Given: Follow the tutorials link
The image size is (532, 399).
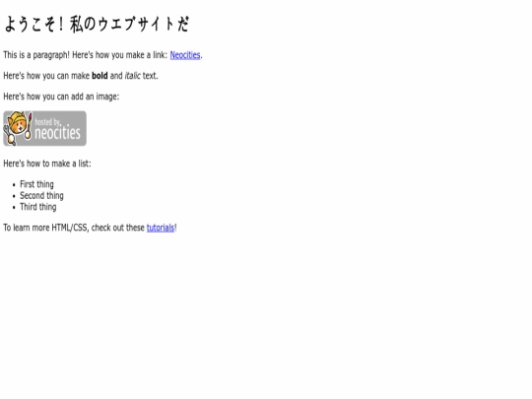Looking at the screenshot, I should 161,228.
